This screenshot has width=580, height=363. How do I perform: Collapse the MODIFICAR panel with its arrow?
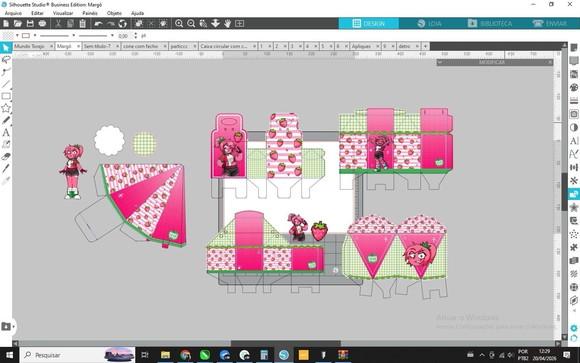coord(440,62)
